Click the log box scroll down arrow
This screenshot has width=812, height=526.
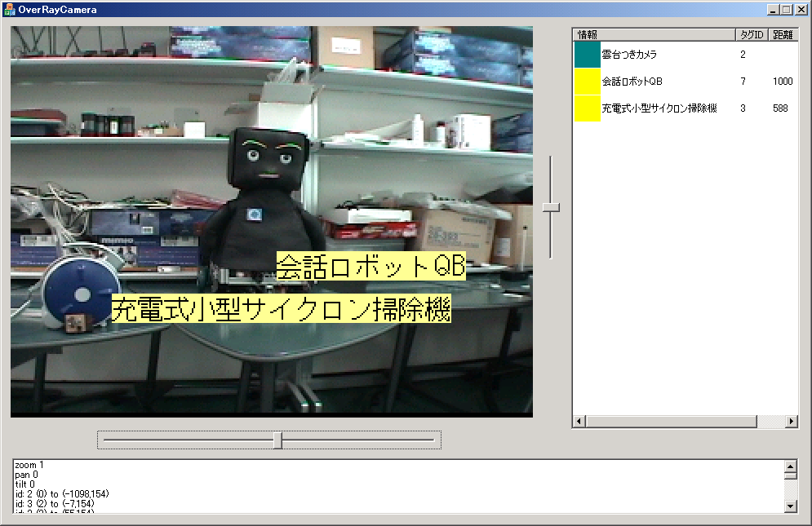(790, 506)
